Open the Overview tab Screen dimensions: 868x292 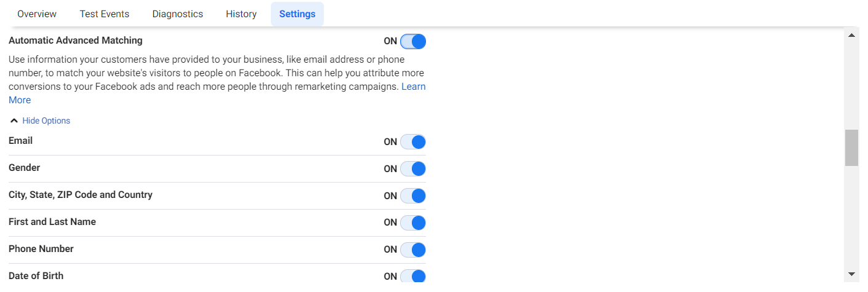point(37,14)
